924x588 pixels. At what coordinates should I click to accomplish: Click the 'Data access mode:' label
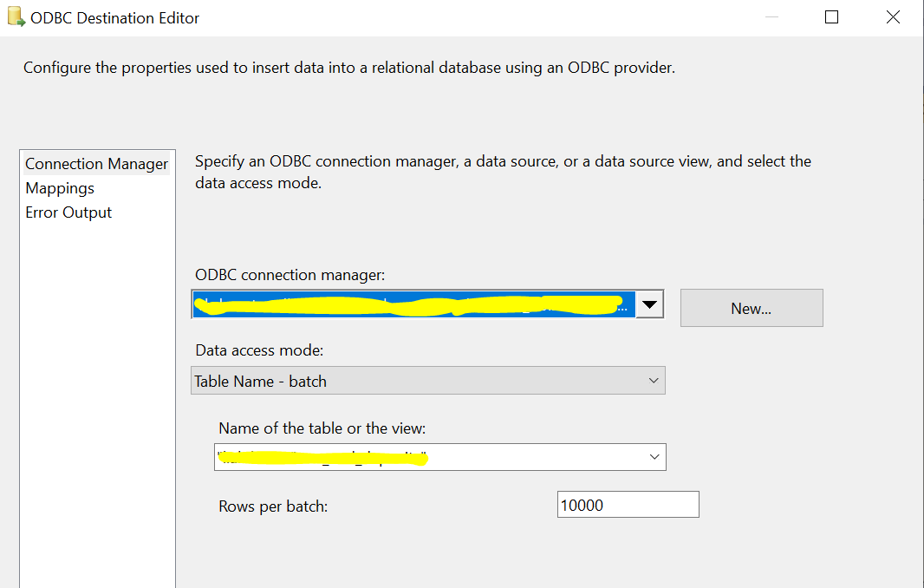point(259,350)
